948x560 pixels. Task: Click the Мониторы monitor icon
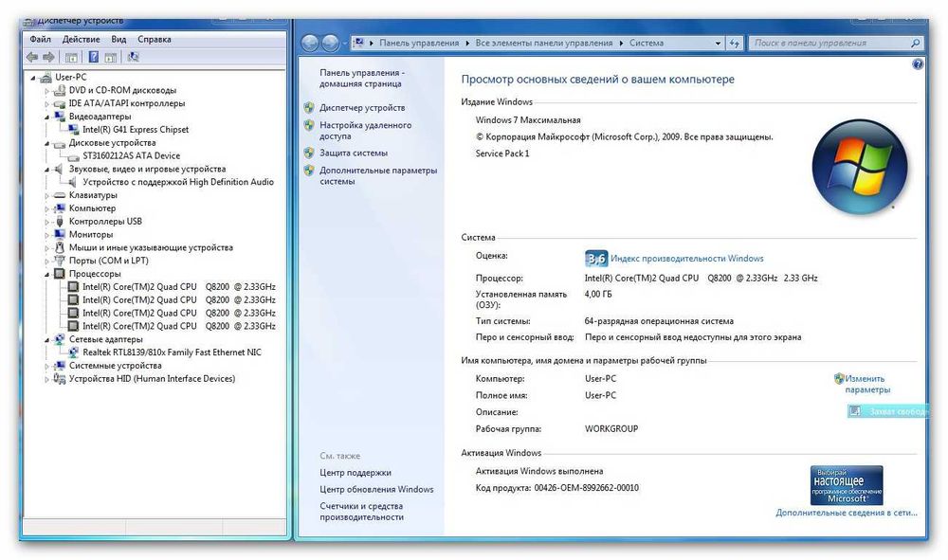coord(59,234)
